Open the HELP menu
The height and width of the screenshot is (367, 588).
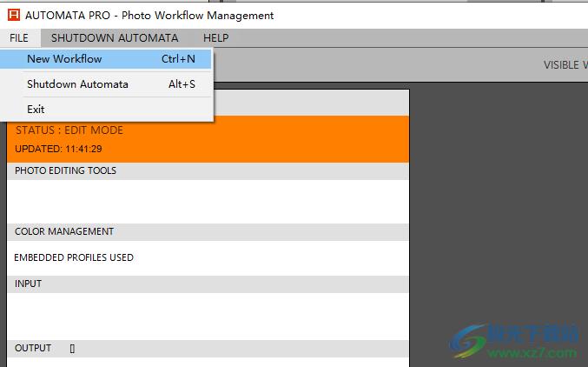click(x=216, y=38)
